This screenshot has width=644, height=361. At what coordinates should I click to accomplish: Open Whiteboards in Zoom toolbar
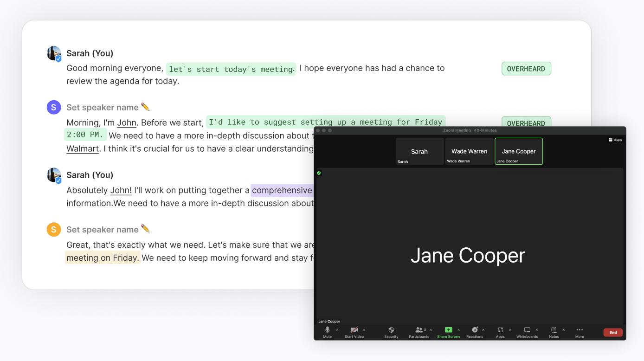[x=527, y=332]
